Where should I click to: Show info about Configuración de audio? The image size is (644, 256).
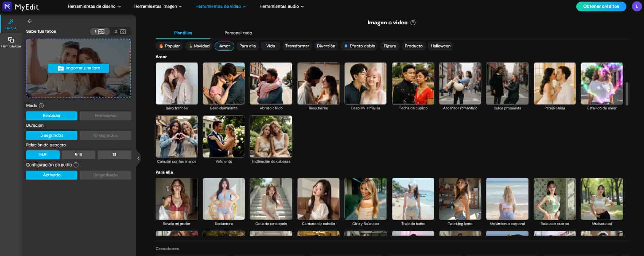76,165
